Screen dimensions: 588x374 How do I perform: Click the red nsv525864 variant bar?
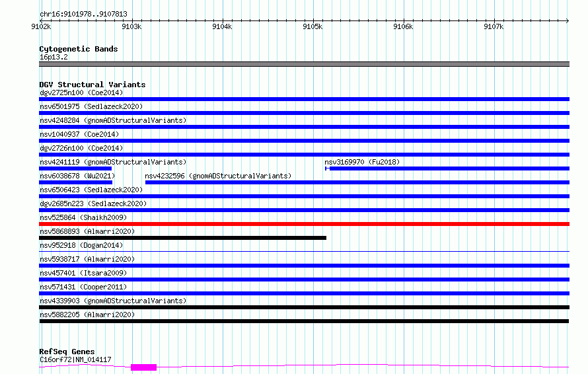point(304,224)
